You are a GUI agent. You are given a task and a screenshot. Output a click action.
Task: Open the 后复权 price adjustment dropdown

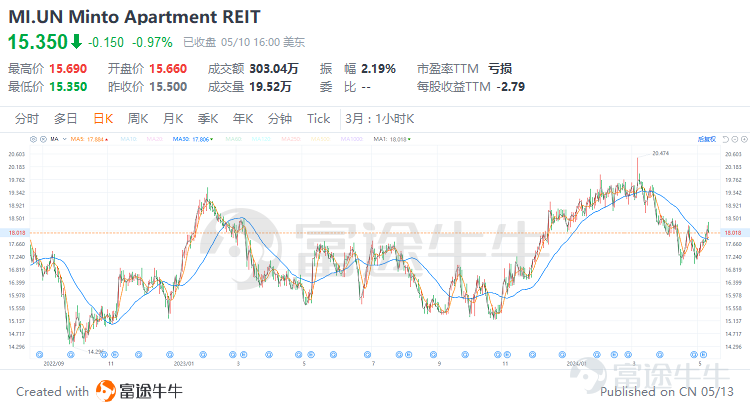pyautogui.click(x=706, y=139)
